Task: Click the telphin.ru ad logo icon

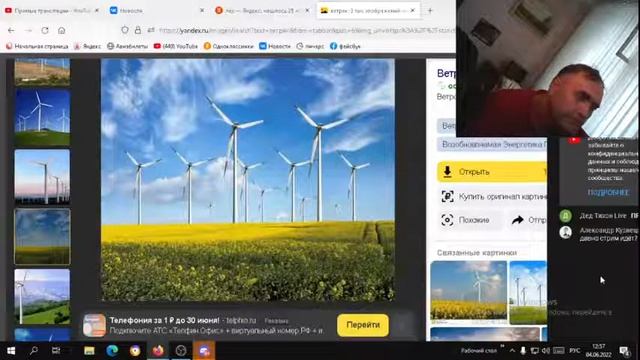Action: click(x=94, y=325)
